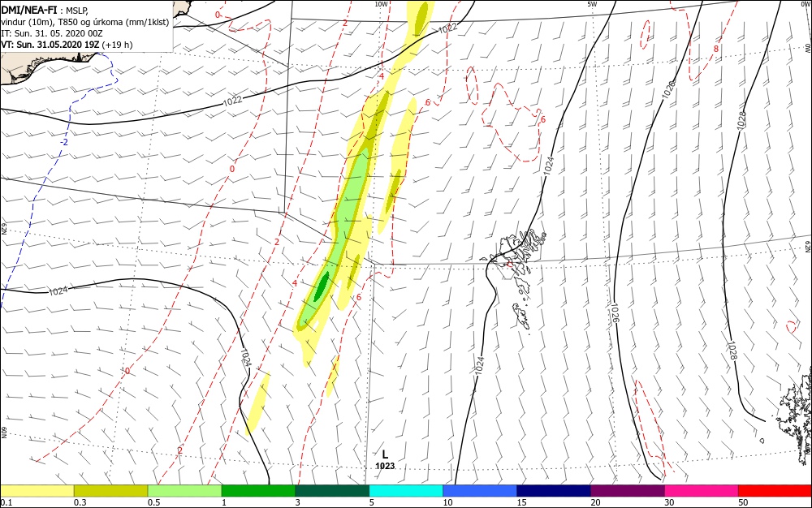Select the '(+19 h)' forecast offset
Image resolution: width=812 pixels, height=508 pixels.
pyautogui.click(x=118, y=45)
